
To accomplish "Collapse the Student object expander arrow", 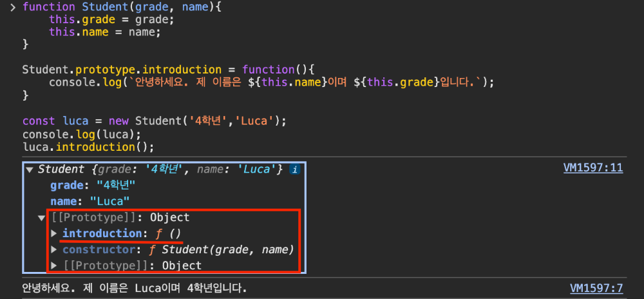I will pos(30,169).
